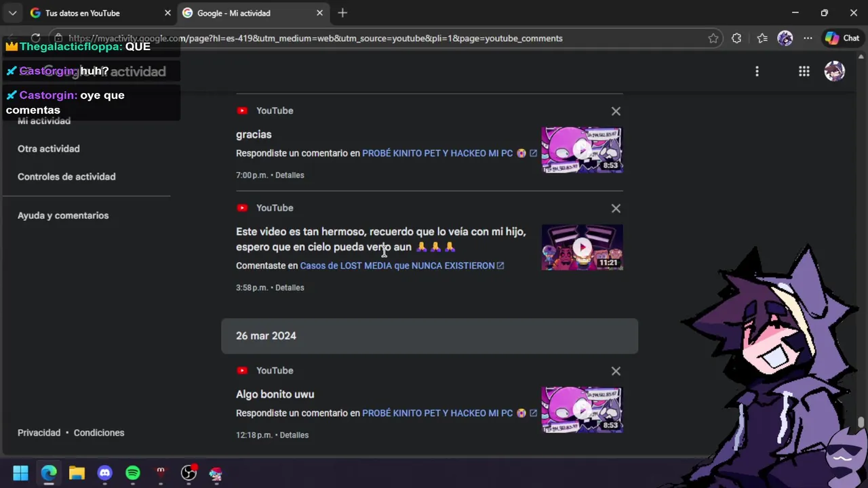
Task: Open the Privacidad link
Action: [x=39, y=432]
